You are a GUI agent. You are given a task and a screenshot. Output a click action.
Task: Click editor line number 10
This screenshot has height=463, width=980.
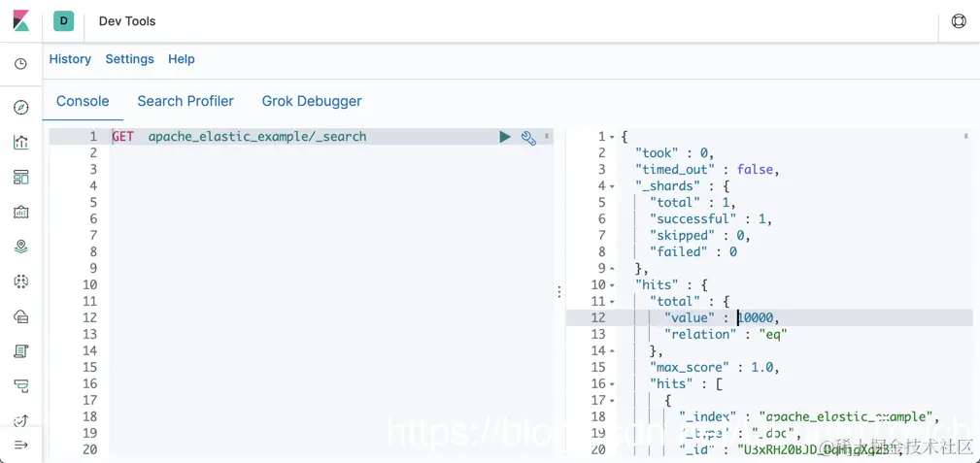click(x=90, y=285)
